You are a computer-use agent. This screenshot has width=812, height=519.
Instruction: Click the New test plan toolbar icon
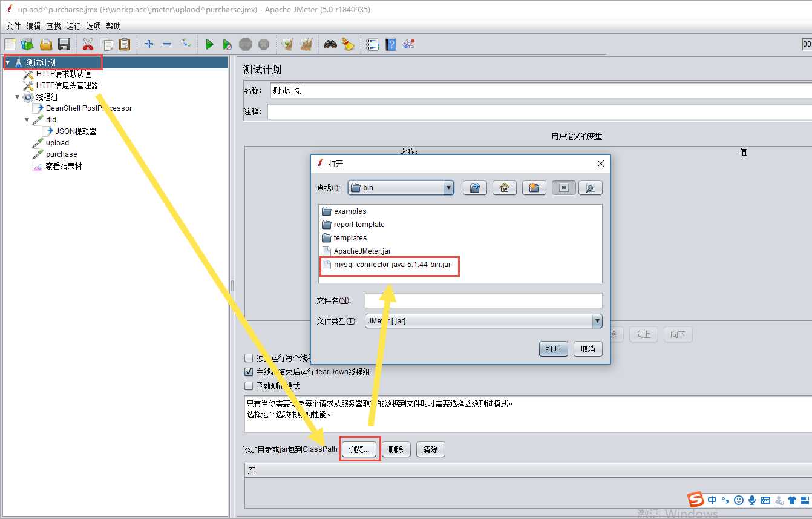coord(10,44)
